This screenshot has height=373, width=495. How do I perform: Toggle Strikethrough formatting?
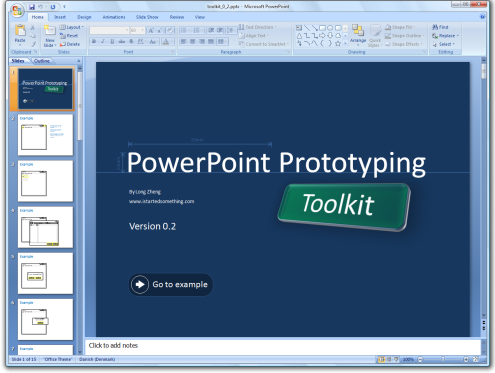click(122, 41)
